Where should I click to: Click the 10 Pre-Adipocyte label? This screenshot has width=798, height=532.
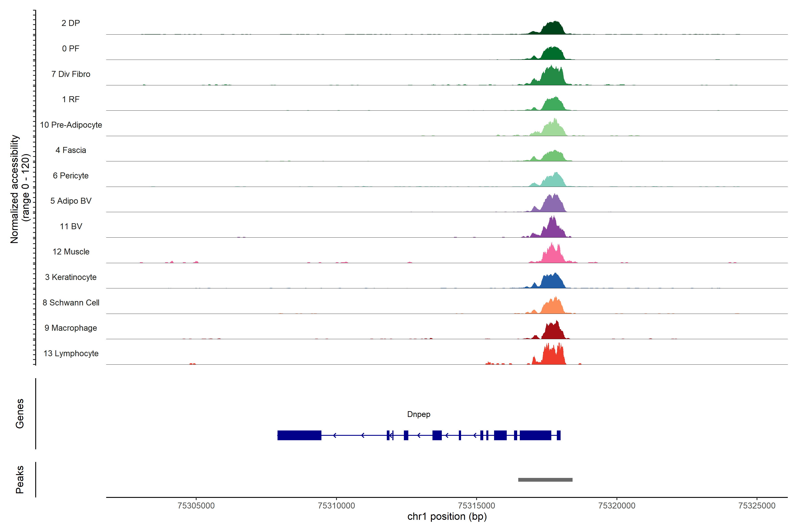tap(71, 125)
